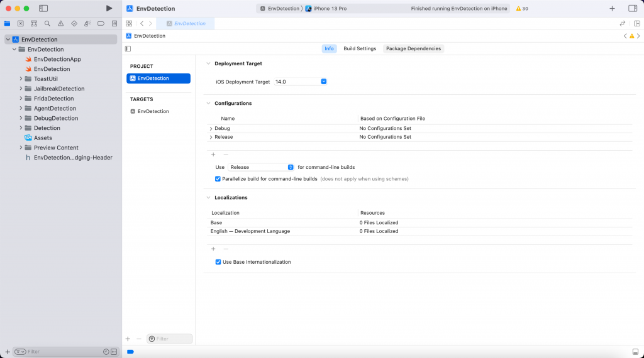Screen dimensions: 644x358
Task: Click the Library plus button in toolbar
Action: (x=612, y=8)
